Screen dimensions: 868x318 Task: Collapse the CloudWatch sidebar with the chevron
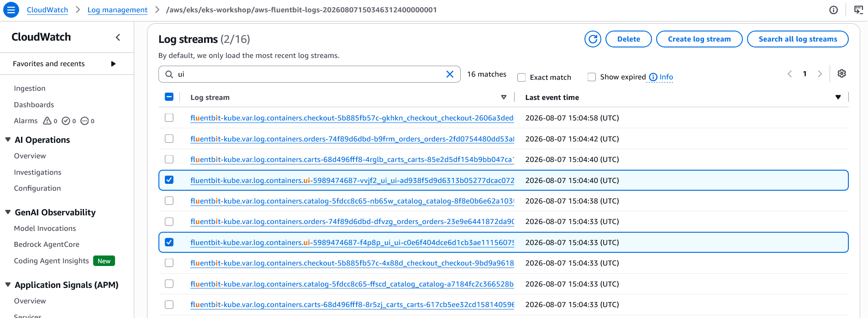118,37
